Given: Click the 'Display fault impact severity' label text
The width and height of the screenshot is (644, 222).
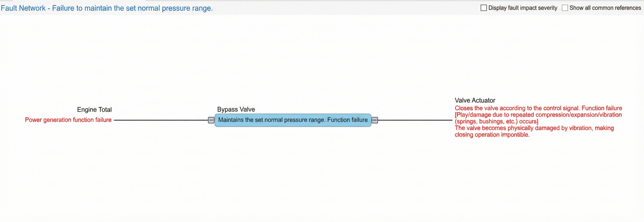Looking at the screenshot, I should tap(523, 8).
